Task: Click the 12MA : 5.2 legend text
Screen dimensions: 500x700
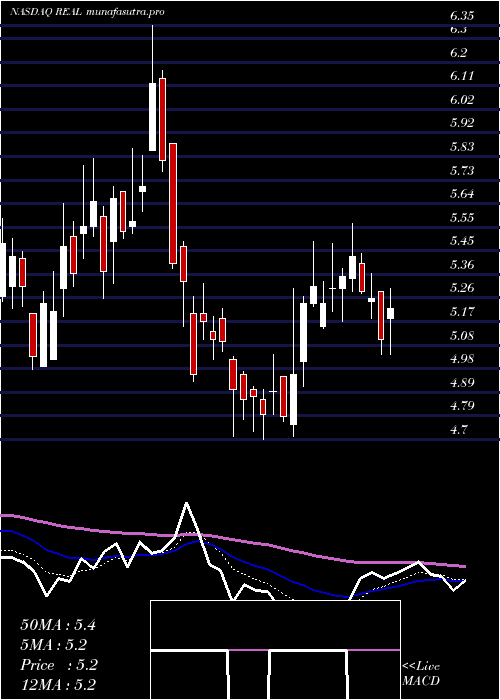Action: [x=58, y=685]
